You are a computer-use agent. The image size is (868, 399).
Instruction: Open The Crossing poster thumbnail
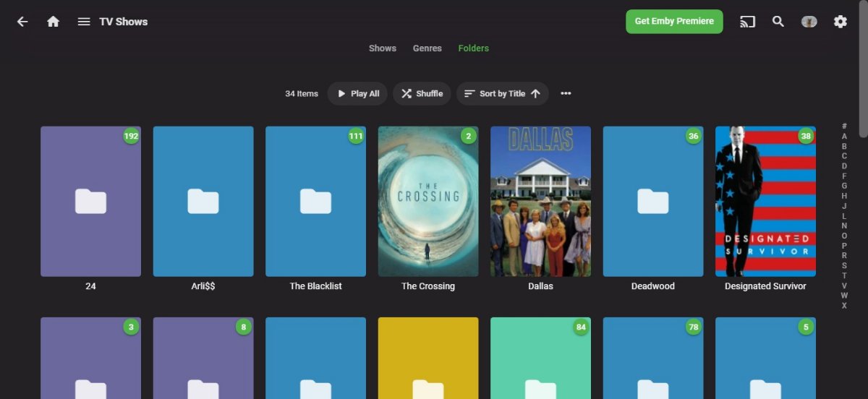428,202
